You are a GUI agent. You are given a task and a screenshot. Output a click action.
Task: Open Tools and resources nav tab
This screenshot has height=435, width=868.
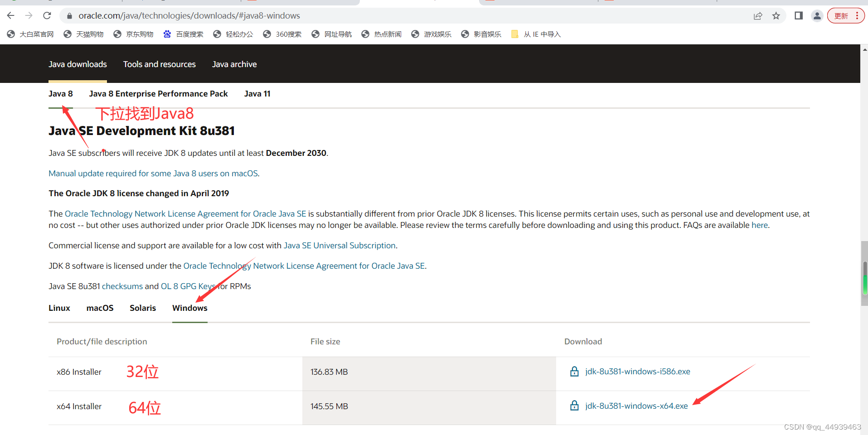pos(160,64)
